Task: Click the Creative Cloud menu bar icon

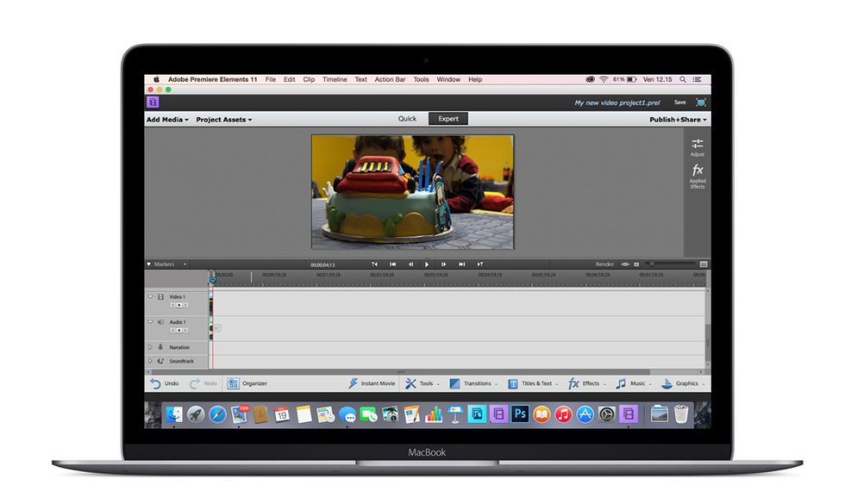Action: (x=590, y=79)
